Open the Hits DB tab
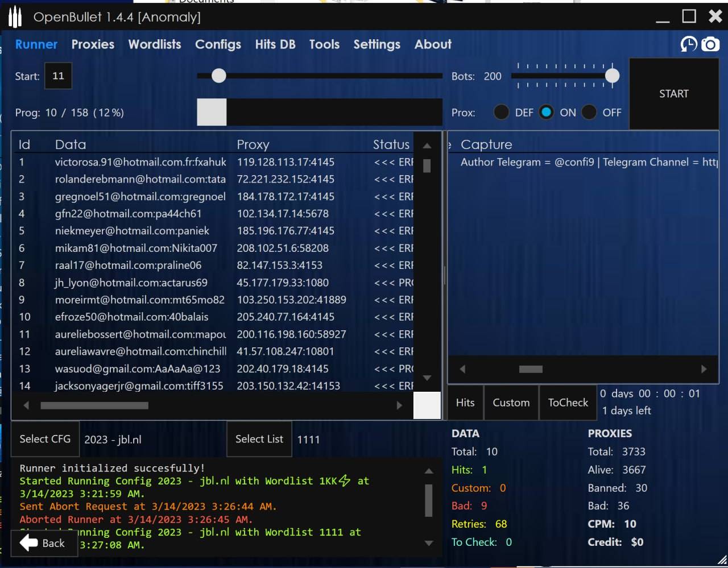The height and width of the screenshot is (568, 728). 275,44
